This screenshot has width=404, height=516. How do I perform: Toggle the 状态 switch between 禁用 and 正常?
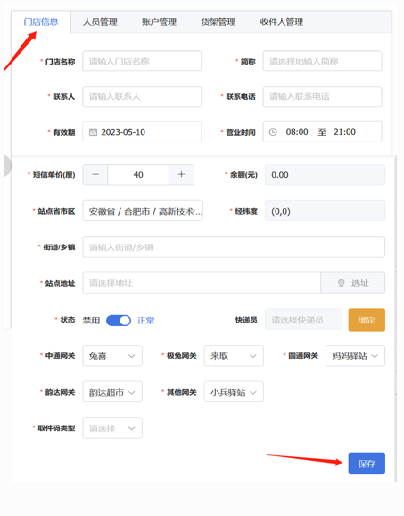118,320
